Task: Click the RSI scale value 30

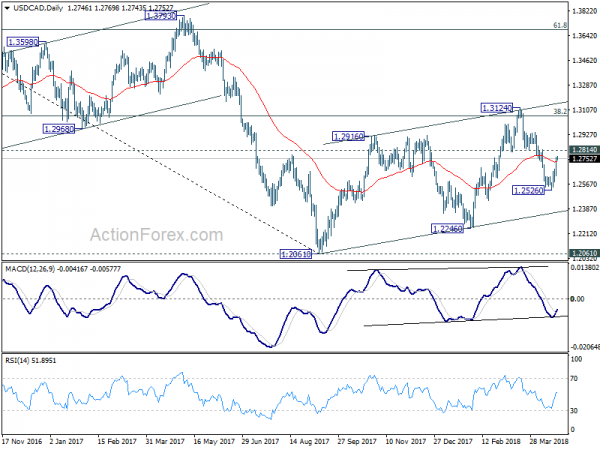Action: point(574,411)
